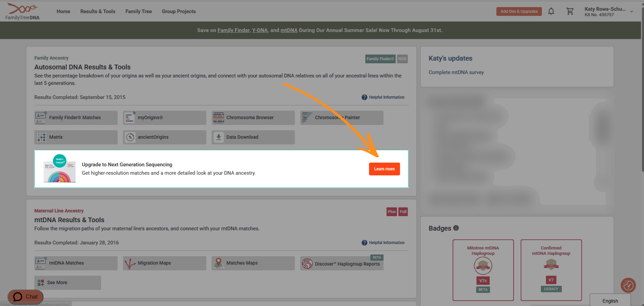Screen dimensions: 644x306
Task: Click the mtDNA Matches icon
Action: (41, 263)
